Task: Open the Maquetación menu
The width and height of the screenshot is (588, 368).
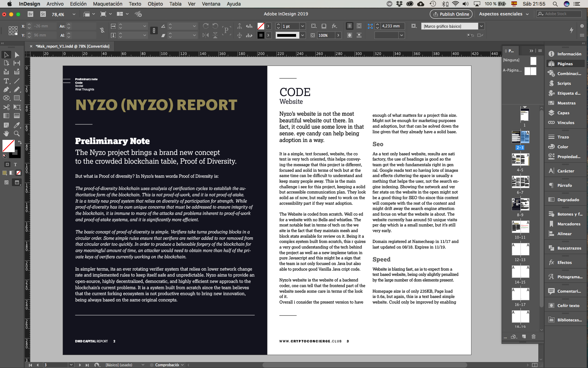Action: tap(108, 4)
